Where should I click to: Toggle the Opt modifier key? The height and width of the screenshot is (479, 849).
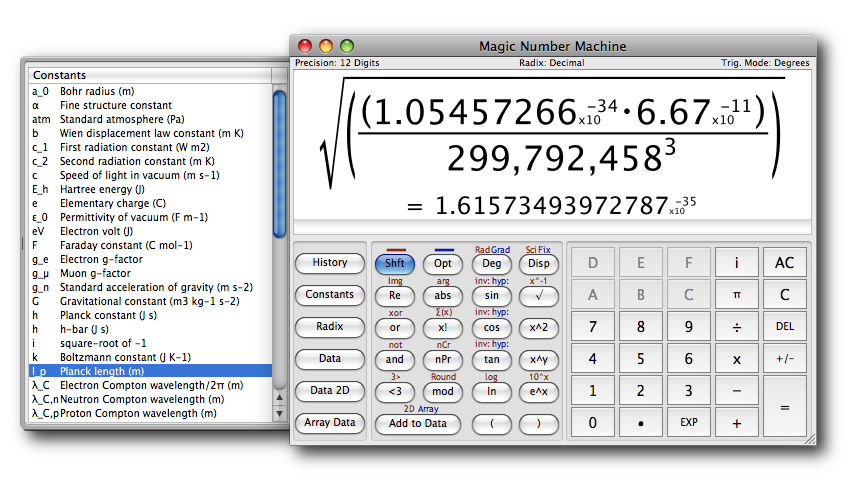pos(443,264)
